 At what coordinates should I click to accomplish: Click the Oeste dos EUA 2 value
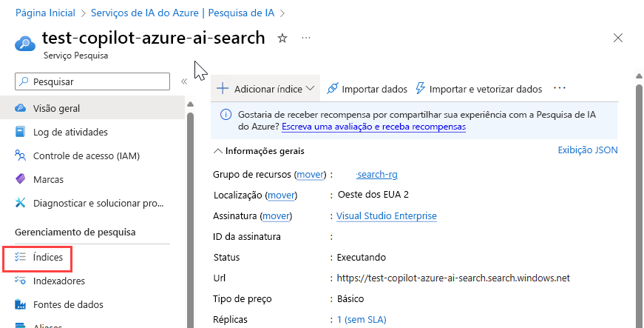click(x=373, y=195)
